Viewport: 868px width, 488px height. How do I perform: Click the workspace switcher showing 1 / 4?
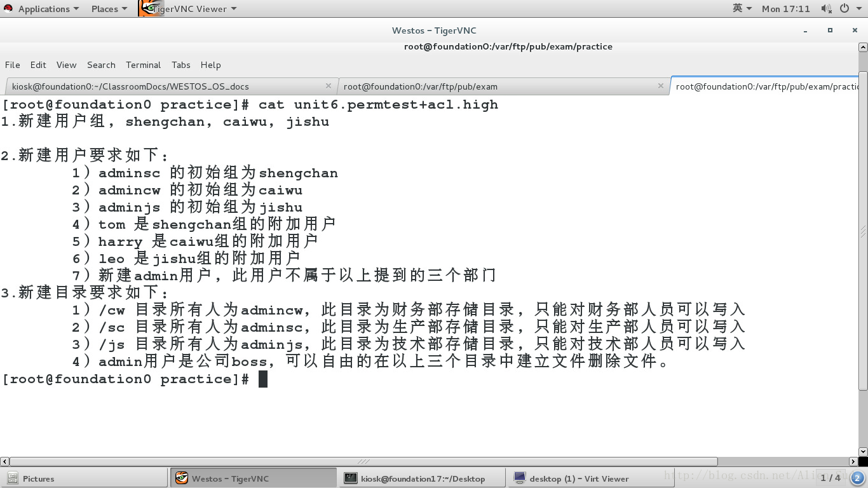[x=830, y=478]
